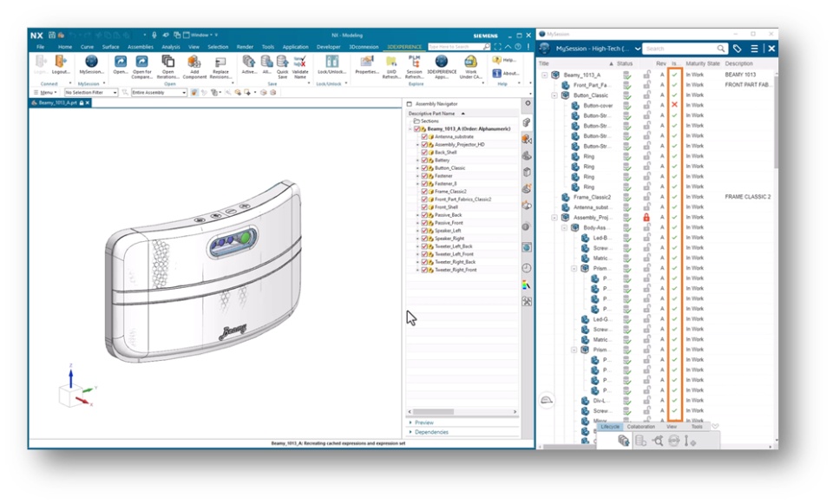Open the File menu
The image size is (833, 504).
41,47
